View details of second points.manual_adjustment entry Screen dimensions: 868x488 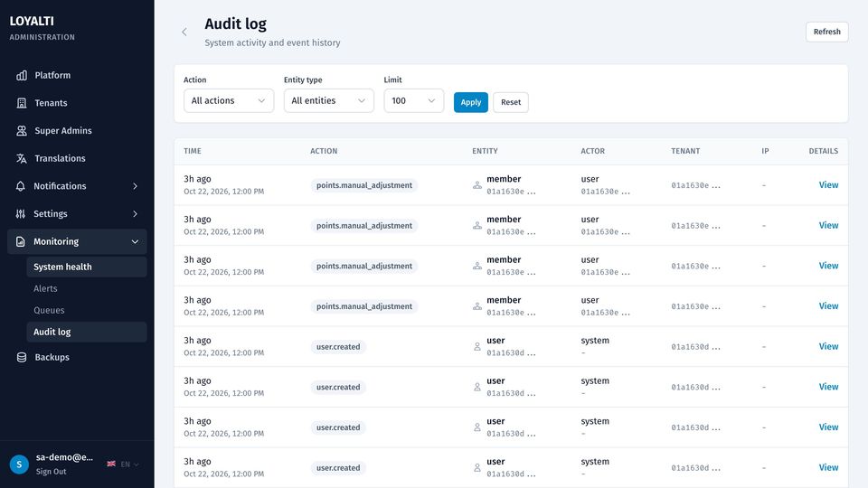click(x=828, y=225)
